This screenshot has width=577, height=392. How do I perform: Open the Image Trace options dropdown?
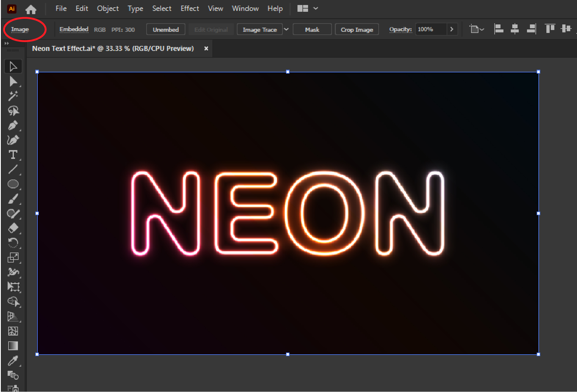[x=286, y=29]
